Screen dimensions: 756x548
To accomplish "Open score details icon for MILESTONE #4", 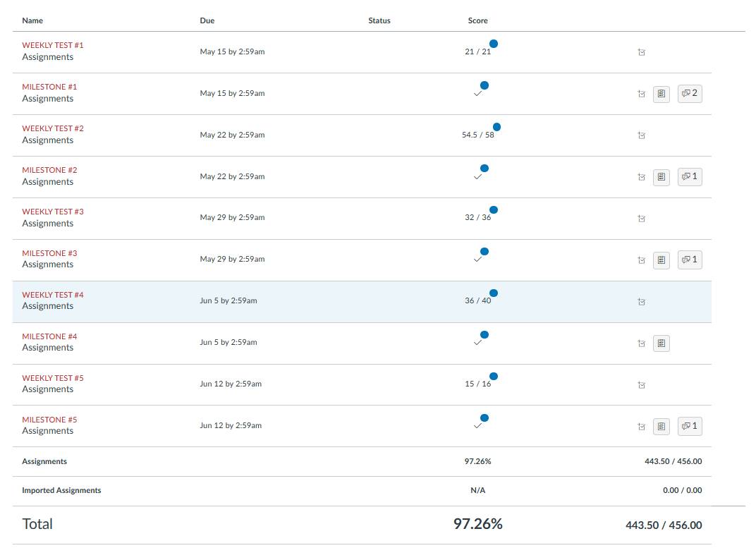I will 641,343.
